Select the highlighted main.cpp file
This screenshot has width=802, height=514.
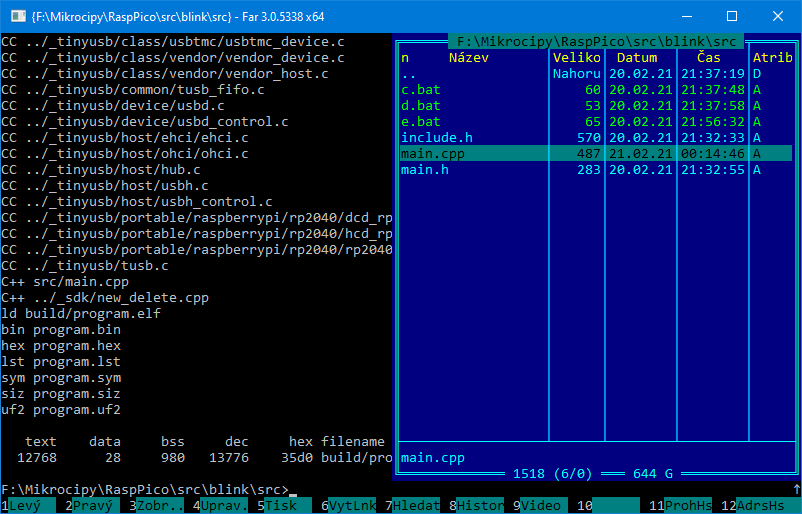pos(432,154)
